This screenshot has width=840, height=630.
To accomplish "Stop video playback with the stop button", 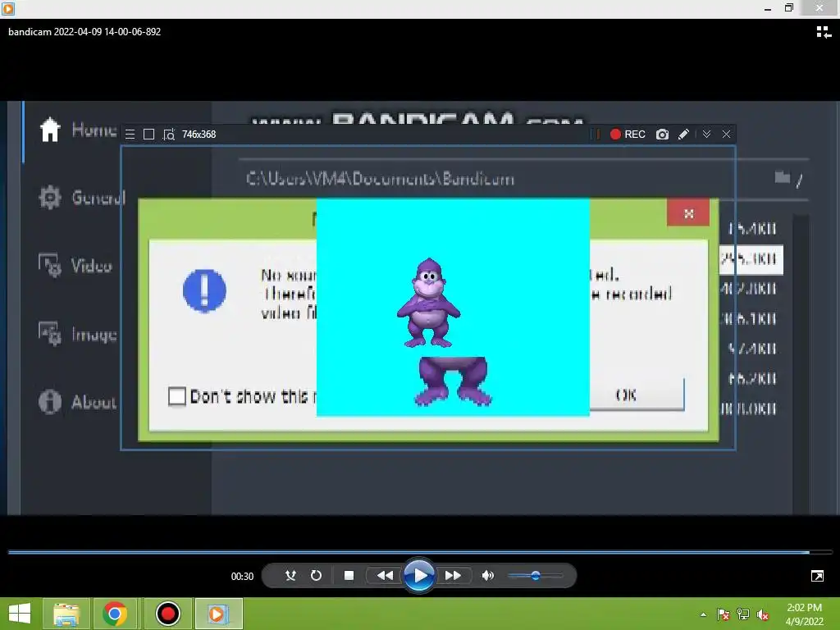I will coord(349,575).
